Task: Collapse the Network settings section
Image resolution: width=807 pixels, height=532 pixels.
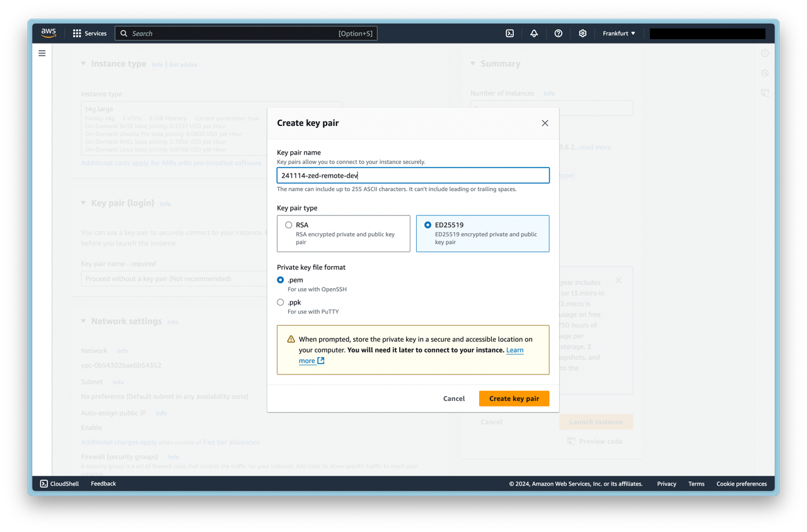Action: 83,321
